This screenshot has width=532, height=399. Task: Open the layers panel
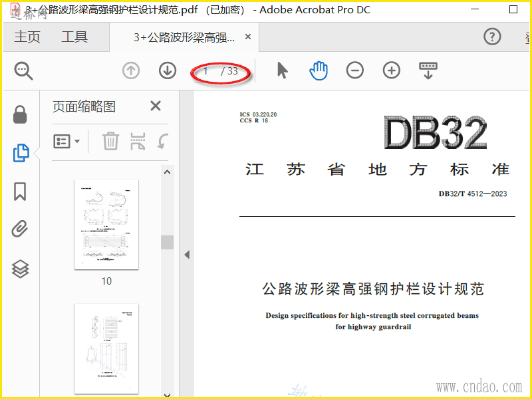21,269
